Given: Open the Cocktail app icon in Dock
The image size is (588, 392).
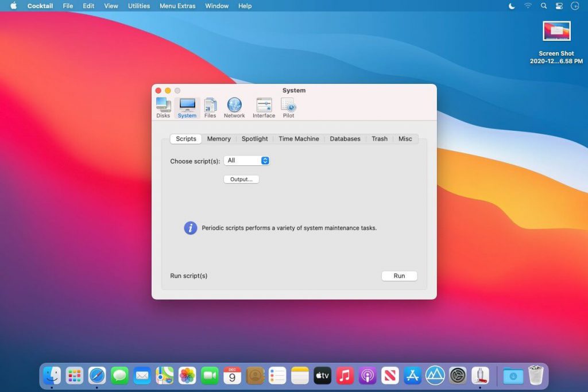Looking at the screenshot, I should (480, 375).
